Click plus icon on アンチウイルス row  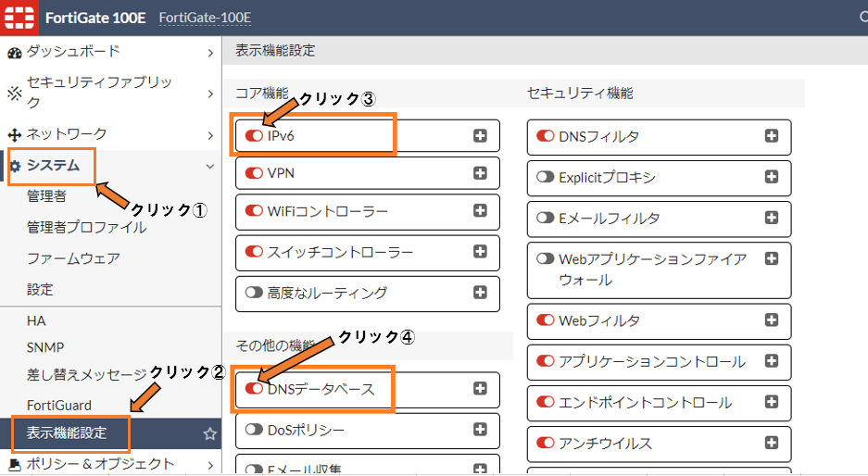click(x=771, y=443)
